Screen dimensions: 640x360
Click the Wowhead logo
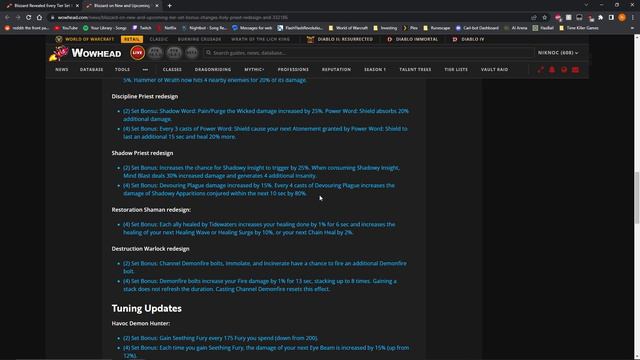coord(85,53)
